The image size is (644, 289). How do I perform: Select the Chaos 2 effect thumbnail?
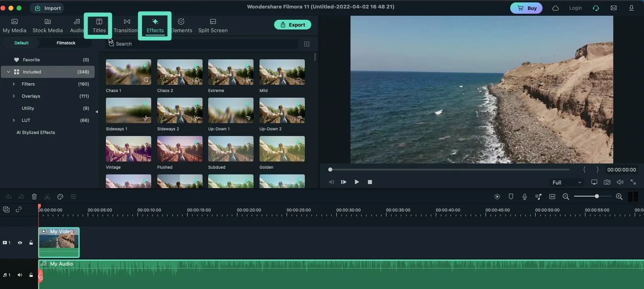coord(180,72)
